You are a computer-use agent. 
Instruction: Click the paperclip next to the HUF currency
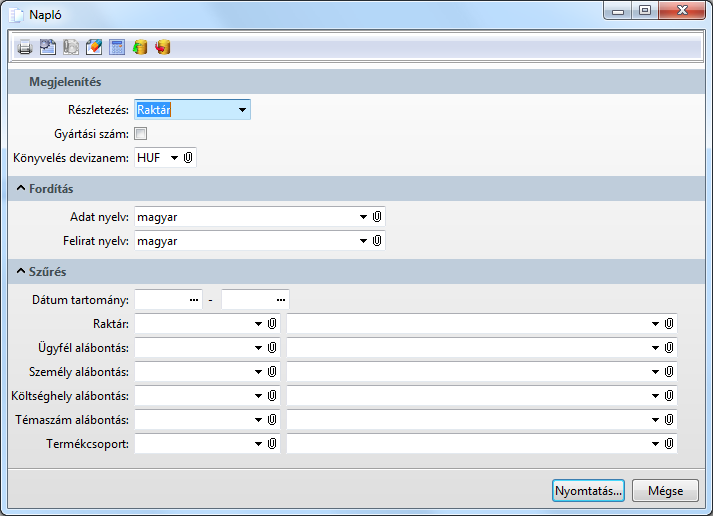click(x=188, y=158)
